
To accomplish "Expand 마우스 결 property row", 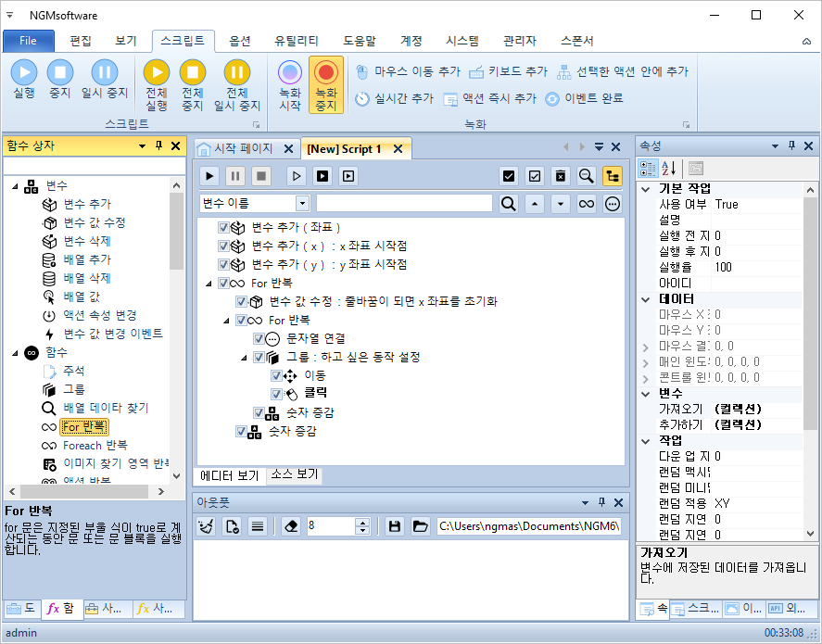I will pyautogui.click(x=646, y=347).
